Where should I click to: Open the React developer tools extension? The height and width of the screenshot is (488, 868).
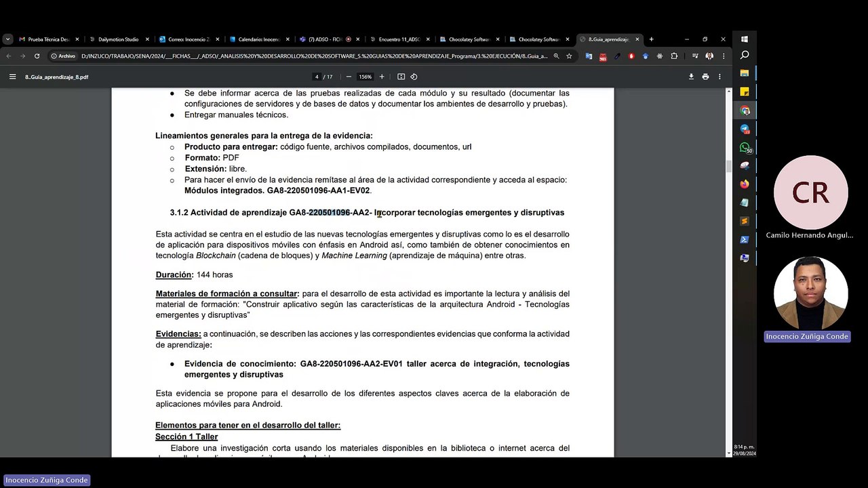click(x=660, y=56)
